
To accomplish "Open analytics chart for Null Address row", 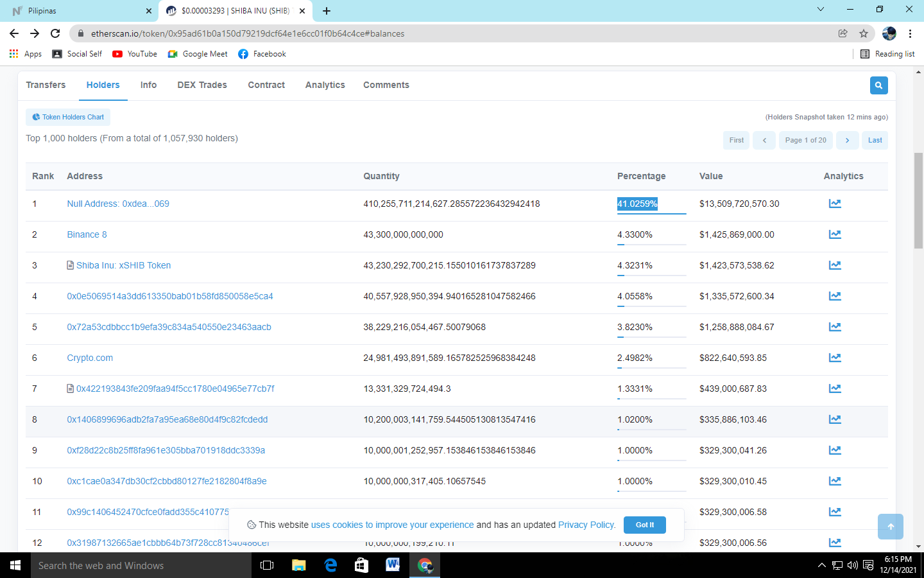I will [835, 204].
